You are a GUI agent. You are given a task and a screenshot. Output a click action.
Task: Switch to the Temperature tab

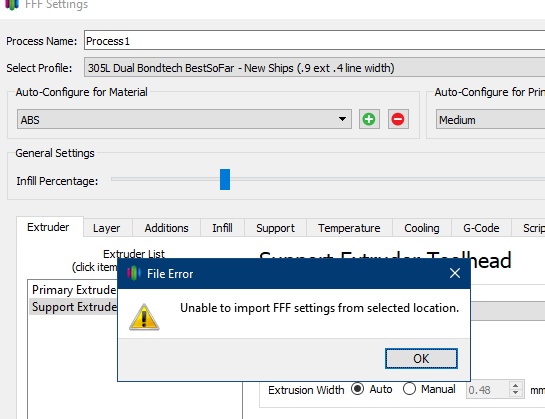coord(349,228)
